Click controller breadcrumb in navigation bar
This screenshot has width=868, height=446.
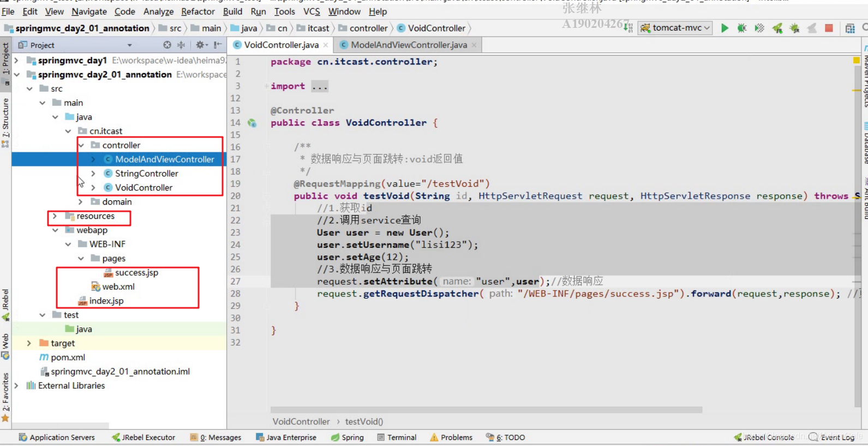click(363, 28)
